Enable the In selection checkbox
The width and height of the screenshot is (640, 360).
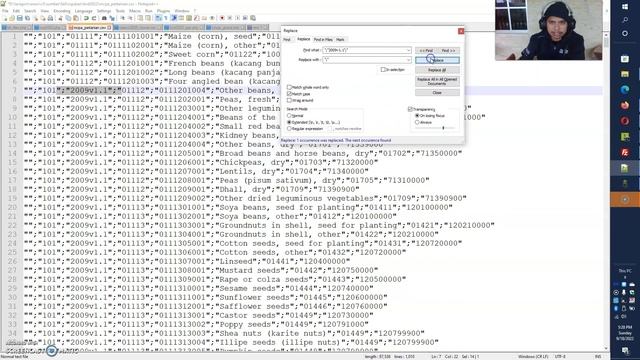pos(383,70)
